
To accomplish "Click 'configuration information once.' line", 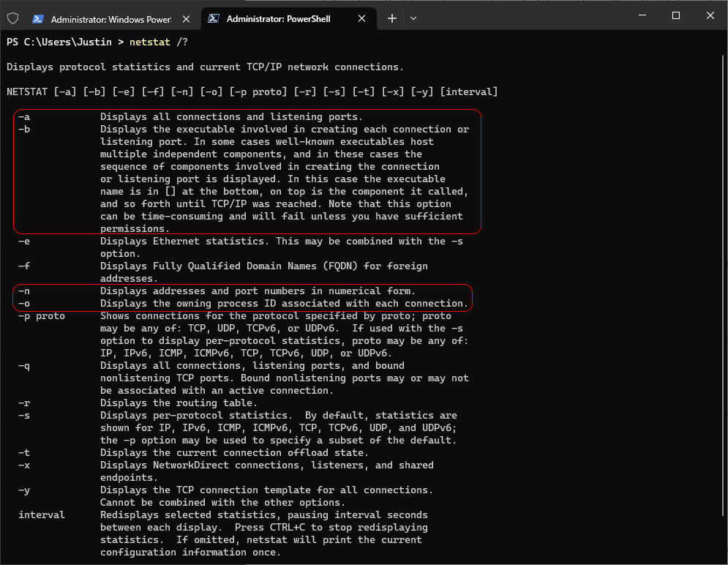I will pyautogui.click(x=191, y=553).
